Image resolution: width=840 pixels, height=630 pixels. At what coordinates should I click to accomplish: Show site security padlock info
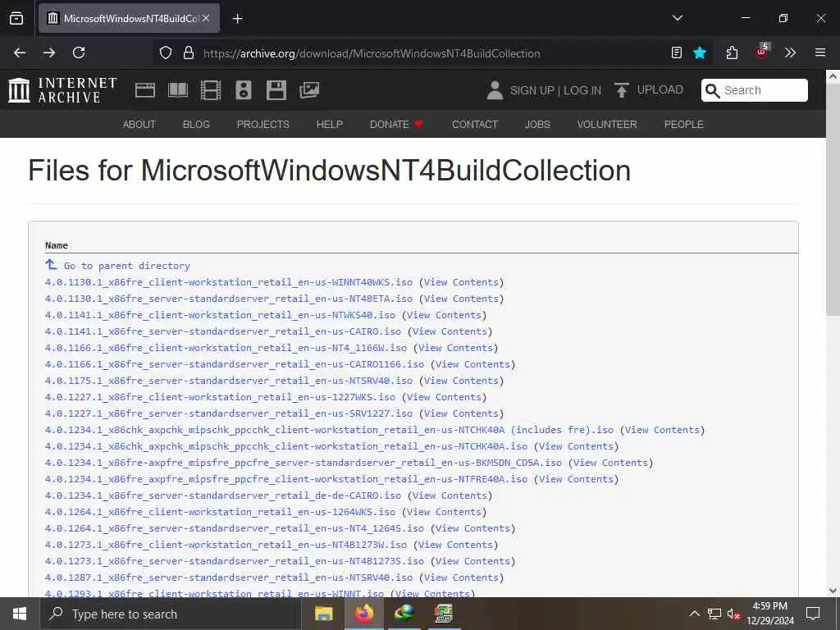(188, 52)
